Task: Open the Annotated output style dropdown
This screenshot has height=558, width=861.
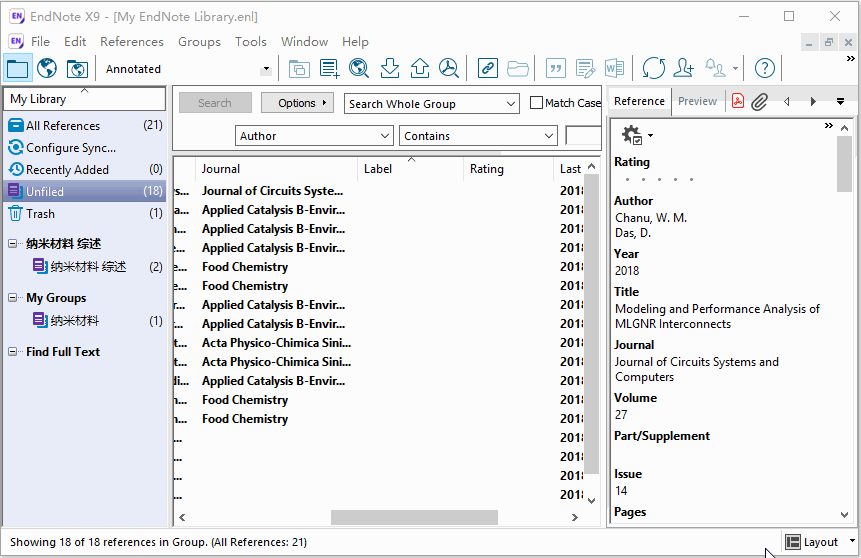Action: (266, 69)
